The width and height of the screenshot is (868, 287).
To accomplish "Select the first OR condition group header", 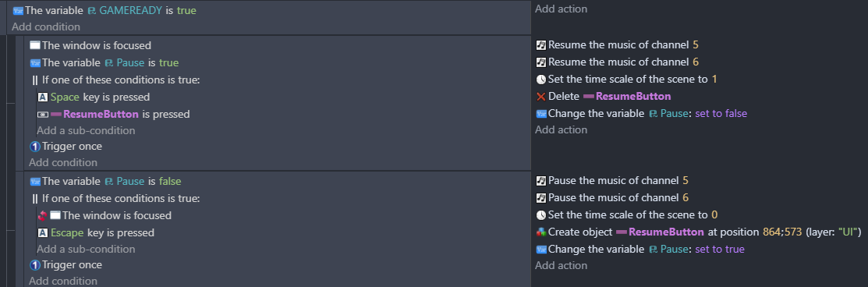I will point(115,80).
